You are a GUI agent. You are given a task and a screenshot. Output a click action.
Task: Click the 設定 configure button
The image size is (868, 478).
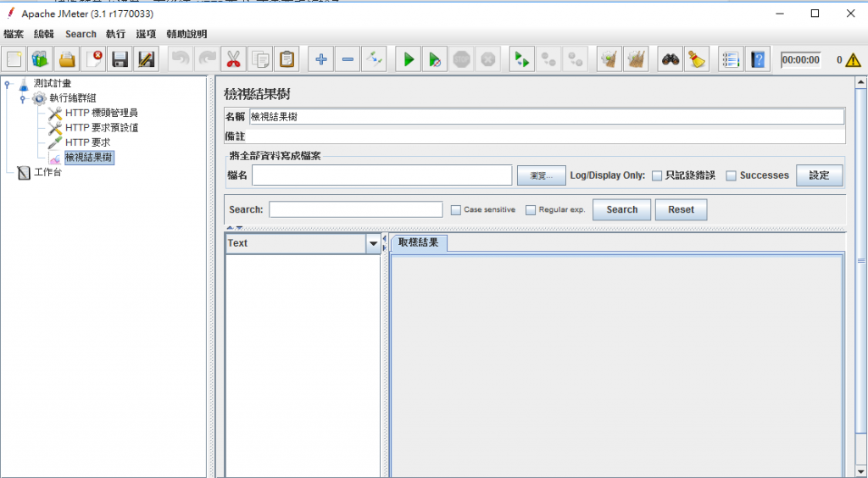pos(820,175)
